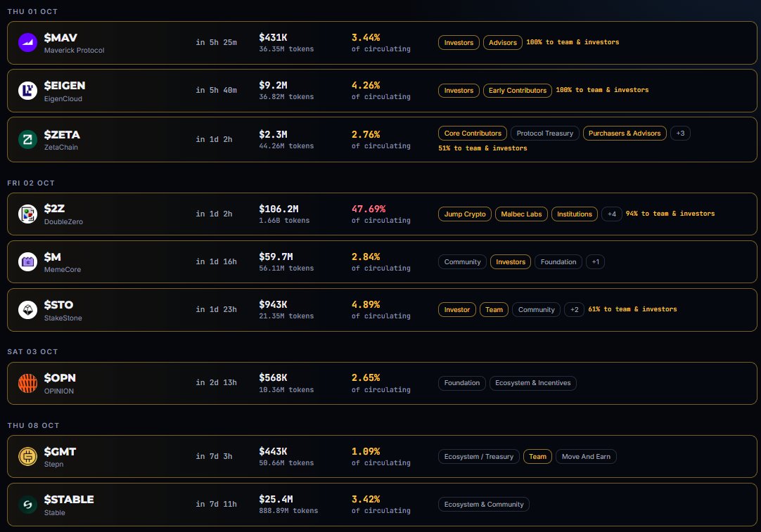Click the OPINION $OPN logo icon

[27, 383]
